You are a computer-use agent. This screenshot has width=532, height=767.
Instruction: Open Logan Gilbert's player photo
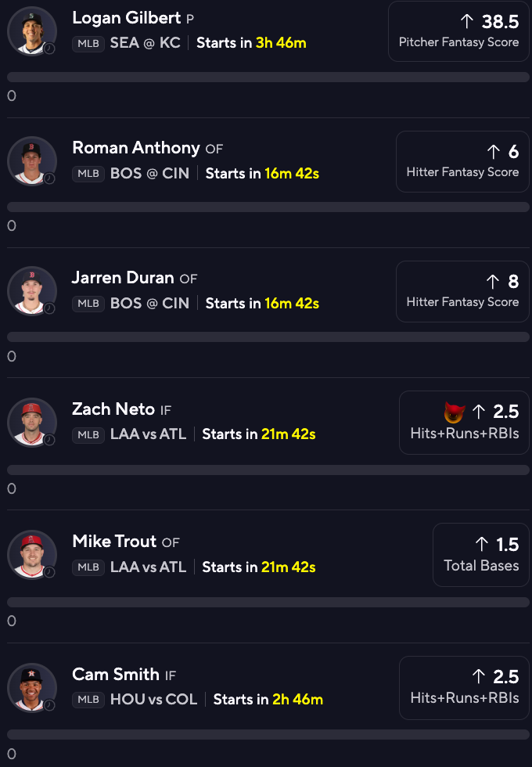(x=32, y=31)
